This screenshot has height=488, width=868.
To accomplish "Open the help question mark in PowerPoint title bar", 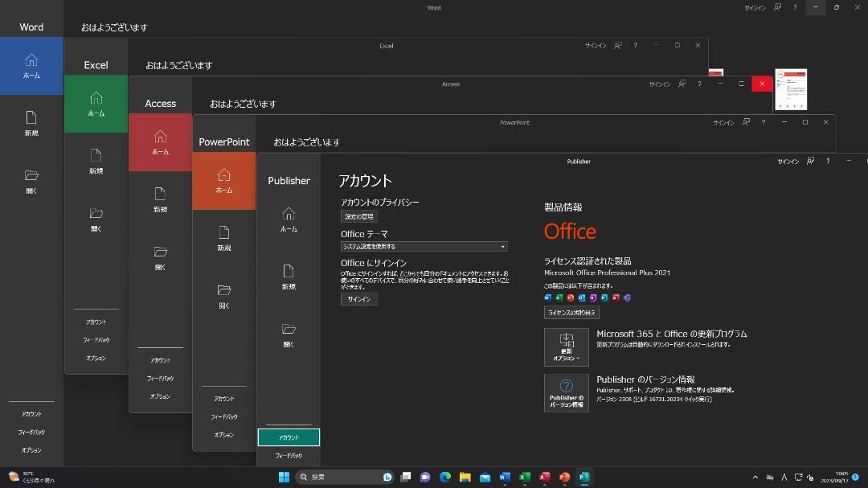I will click(764, 122).
